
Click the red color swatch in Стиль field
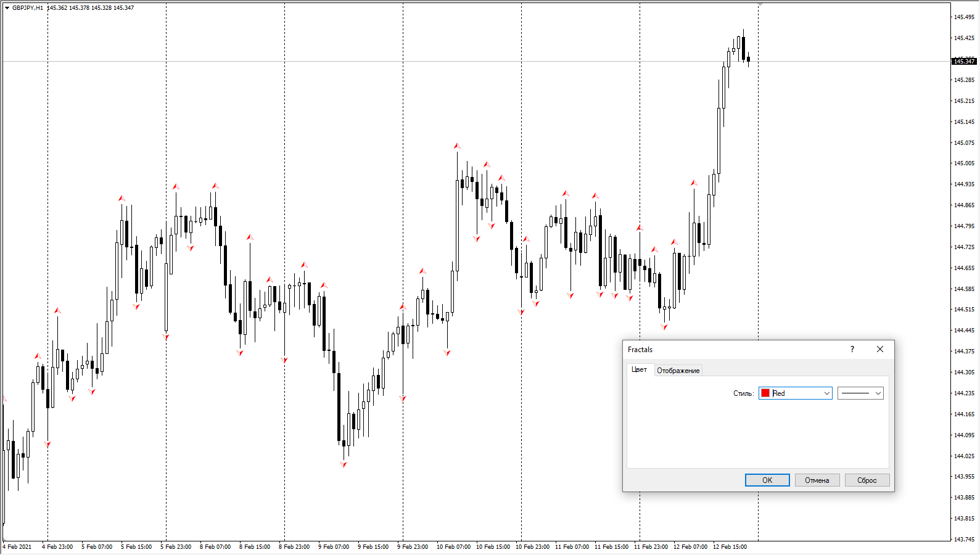[765, 393]
